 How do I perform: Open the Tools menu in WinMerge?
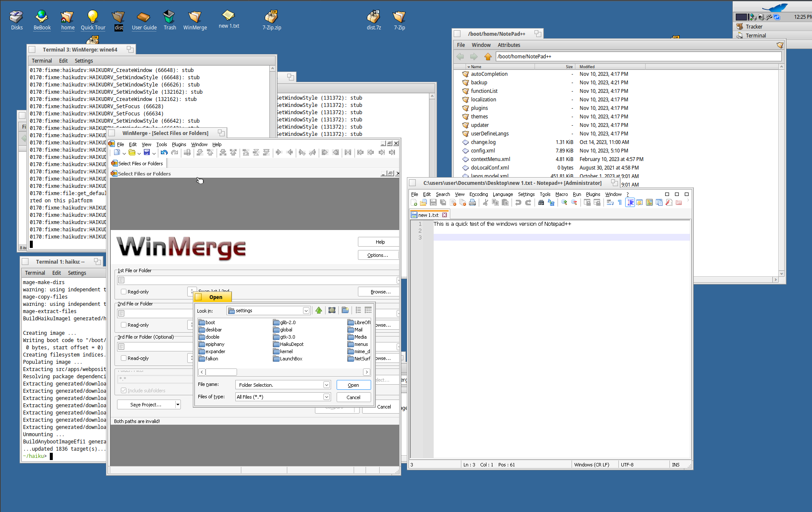tap(161, 144)
